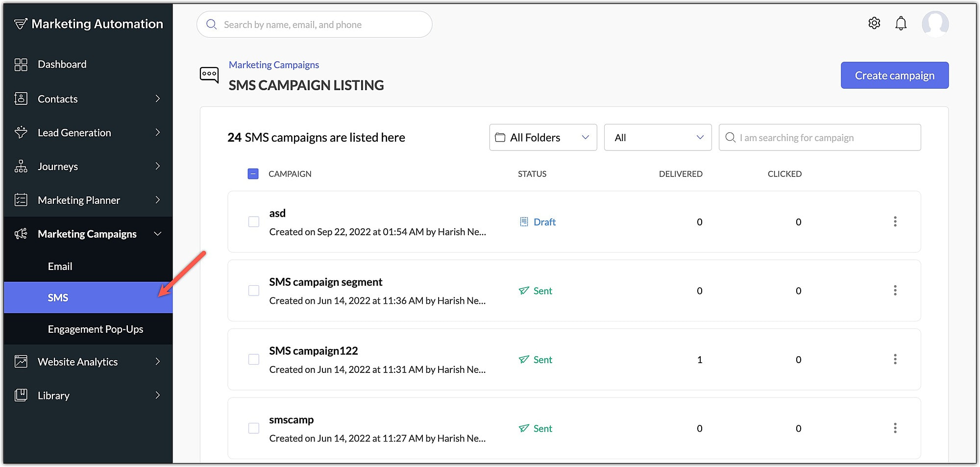Open the SMS campaign122 title
This screenshot has width=980, height=467.
[x=314, y=351]
